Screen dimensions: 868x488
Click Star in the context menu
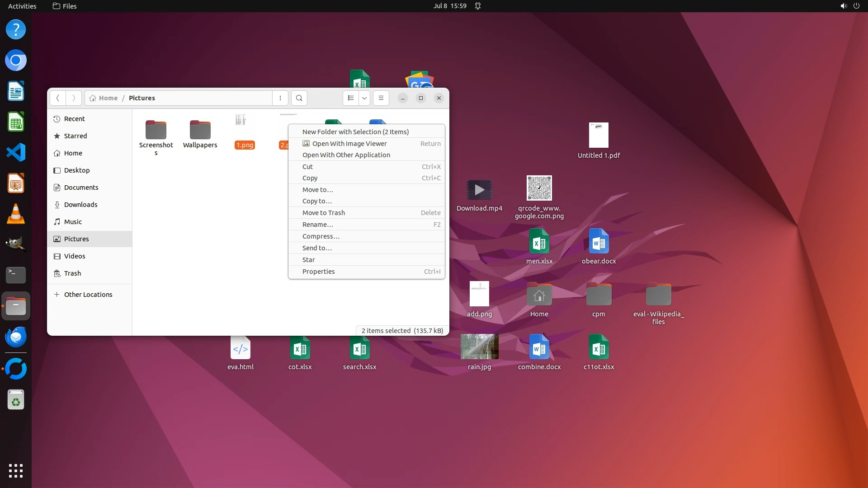[x=309, y=260]
